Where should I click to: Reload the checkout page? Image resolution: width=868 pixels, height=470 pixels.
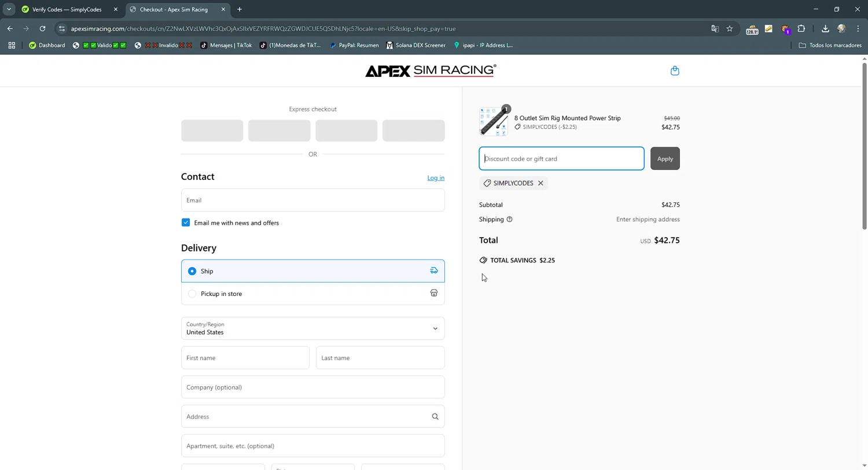point(42,28)
